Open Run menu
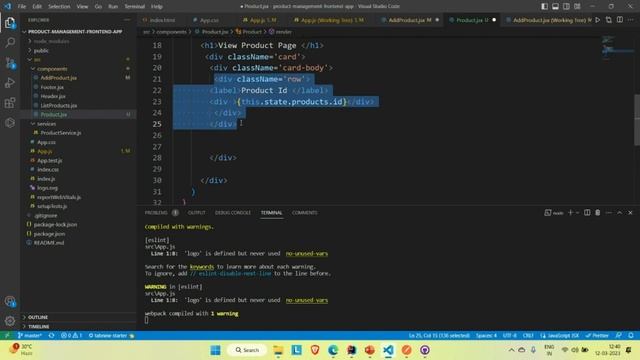Image resolution: width=640 pixels, height=360 pixels. [113, 7]
